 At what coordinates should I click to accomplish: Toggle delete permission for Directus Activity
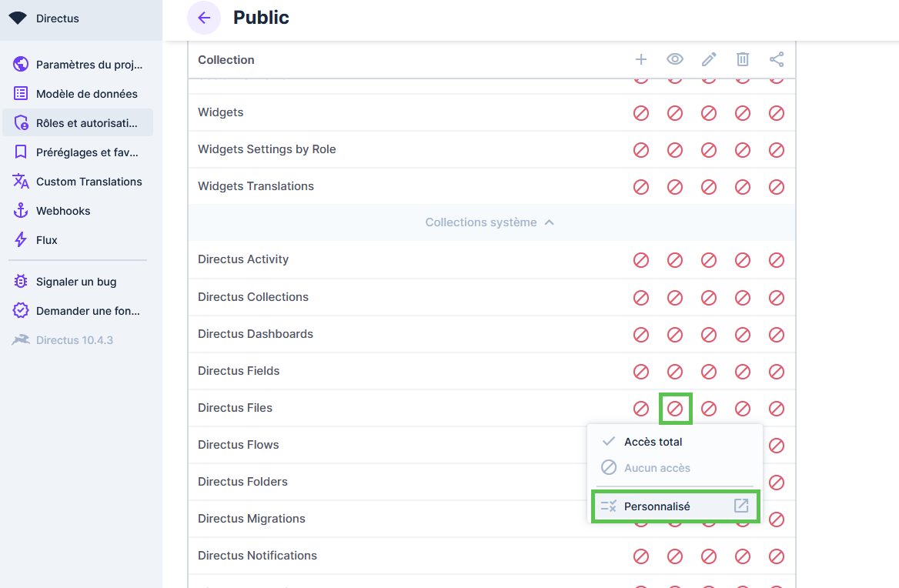[743, 260]
